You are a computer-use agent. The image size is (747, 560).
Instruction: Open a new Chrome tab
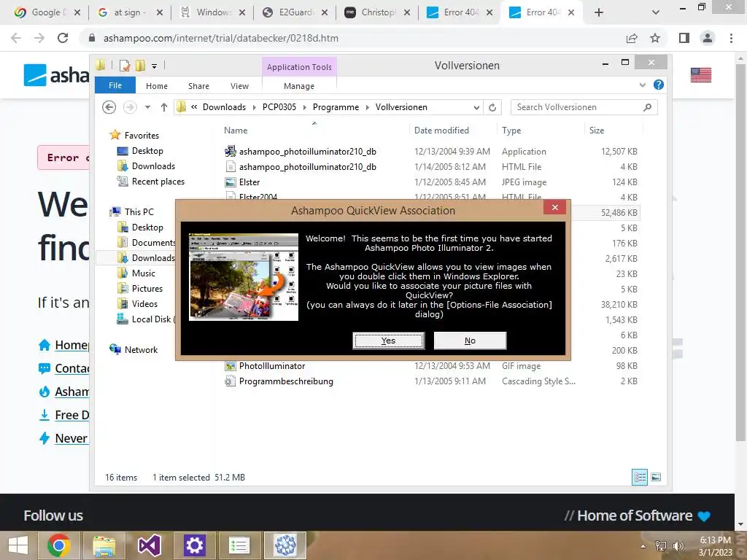tap(599, 12)
